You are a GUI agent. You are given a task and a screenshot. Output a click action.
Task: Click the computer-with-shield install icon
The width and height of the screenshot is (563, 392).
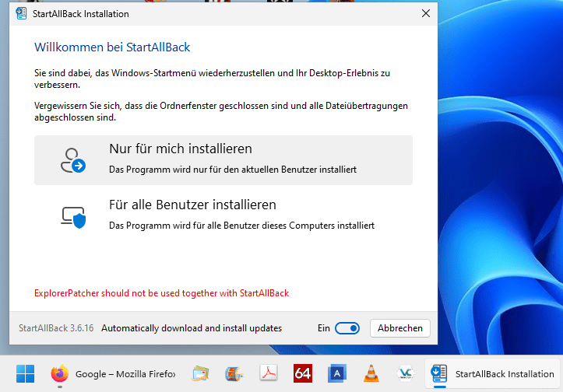point(73,217)
